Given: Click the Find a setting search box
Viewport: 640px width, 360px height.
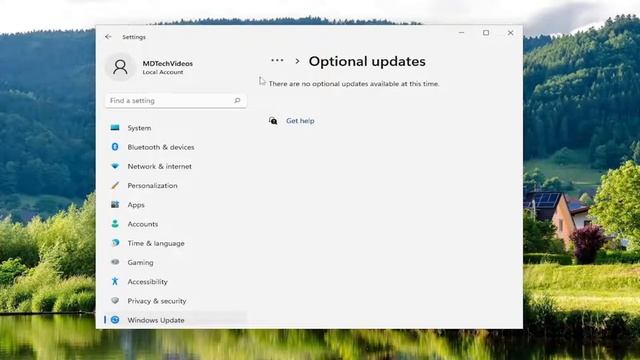Looking at the screenshot, I should [176, 101].
